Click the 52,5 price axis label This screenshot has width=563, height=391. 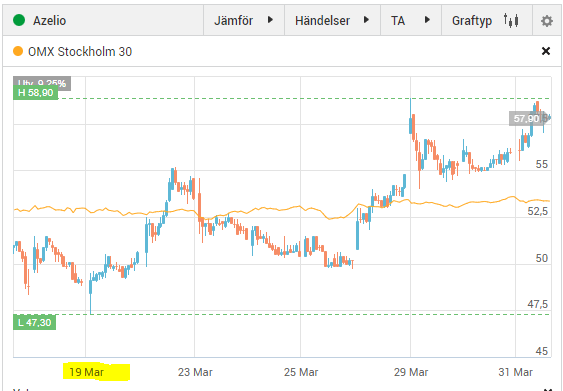[x=538, y=211]
